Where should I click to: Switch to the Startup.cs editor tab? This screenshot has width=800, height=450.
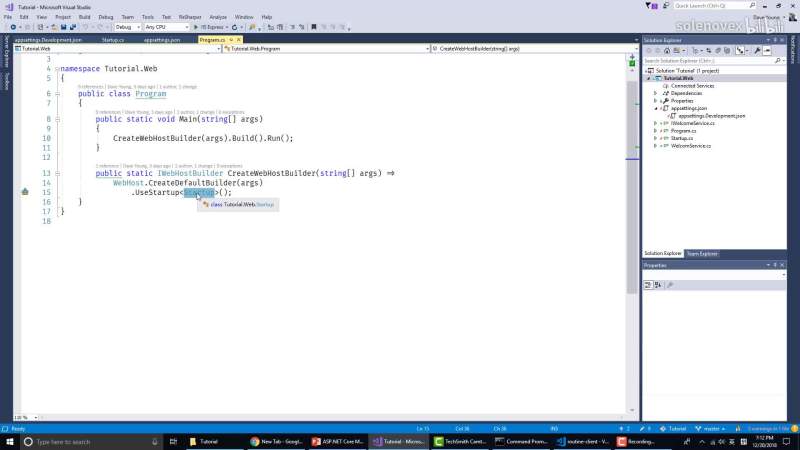click(x=113, y=40)
